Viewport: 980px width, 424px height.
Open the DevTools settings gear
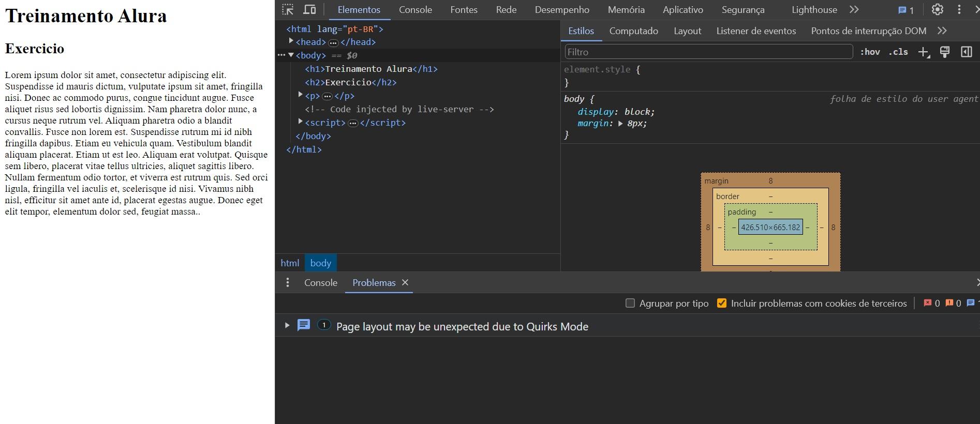click(x=938, y=9)
